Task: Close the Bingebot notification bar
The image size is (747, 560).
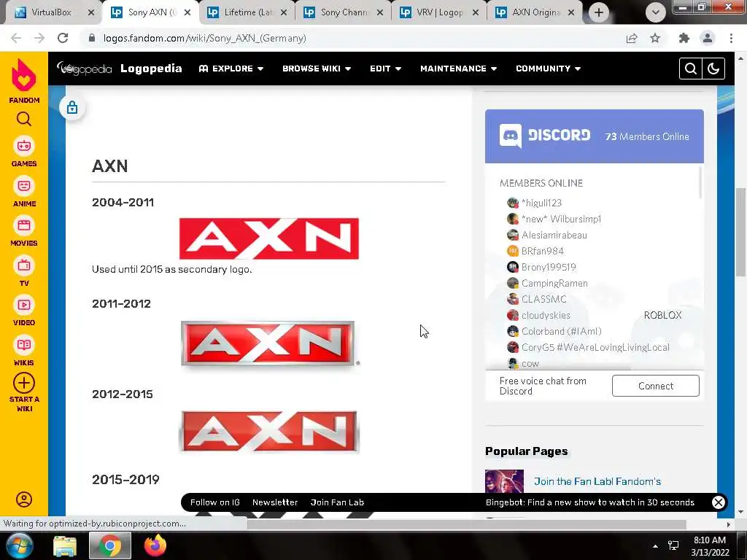Action: pos(719,502)
